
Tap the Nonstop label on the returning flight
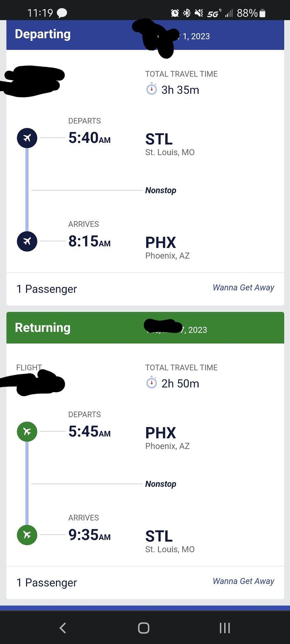click(161, 484)
